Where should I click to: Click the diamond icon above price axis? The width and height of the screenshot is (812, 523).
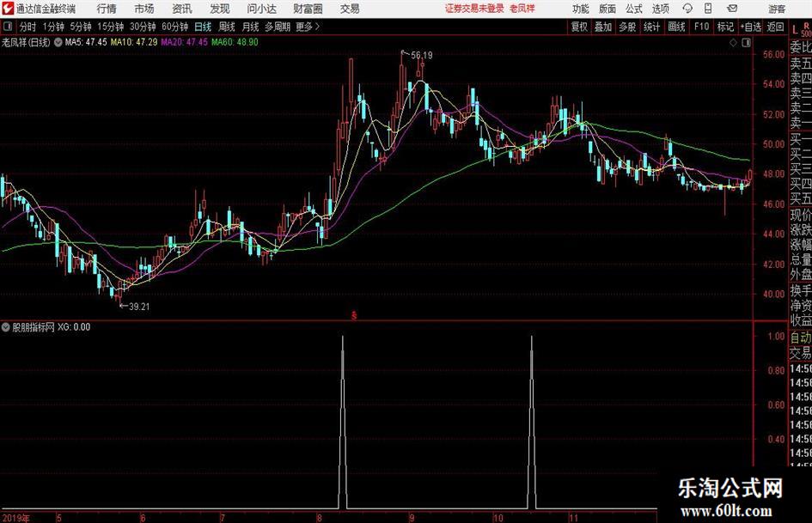point(733,42)
